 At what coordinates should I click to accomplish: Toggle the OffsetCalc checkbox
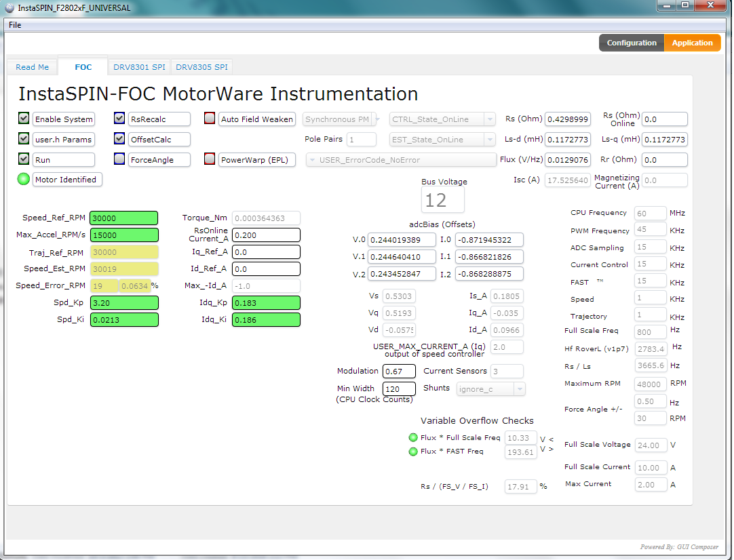[119, 138]
